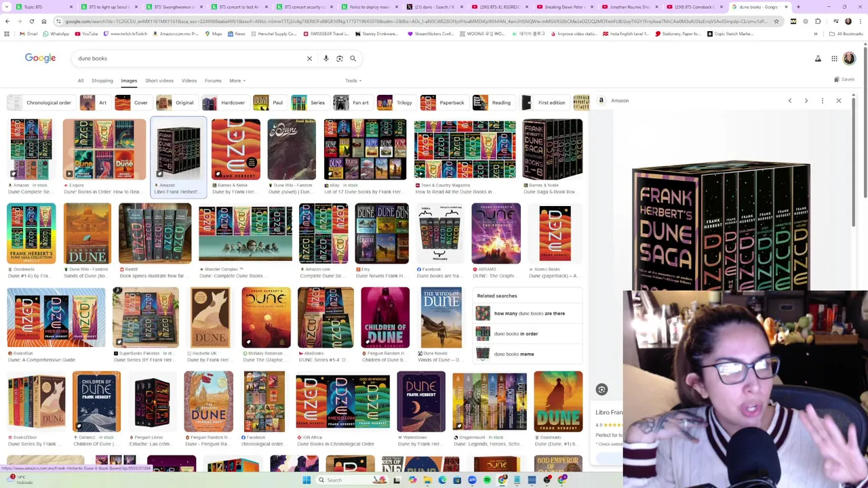This screenshot has height=488, width=868.
Task: Switch to the All results tab
Action: (x=80, y=81)
